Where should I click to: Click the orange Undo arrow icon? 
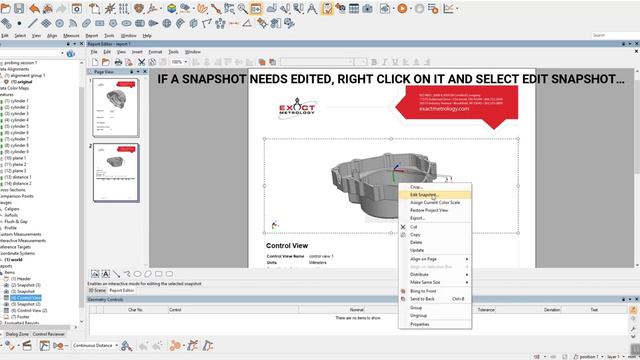coord(34,8)
